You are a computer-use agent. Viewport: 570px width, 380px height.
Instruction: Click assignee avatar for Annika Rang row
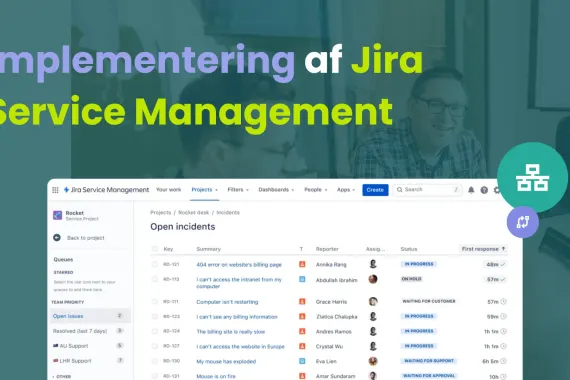(373, 264)
